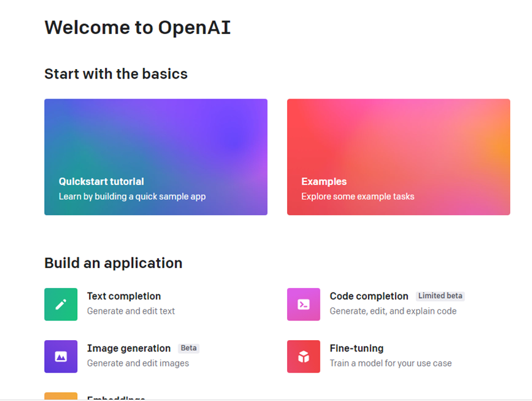Click the 'Limited beta' badge
This screenshot has height=401, width=532.
click(x=440, y=296)
